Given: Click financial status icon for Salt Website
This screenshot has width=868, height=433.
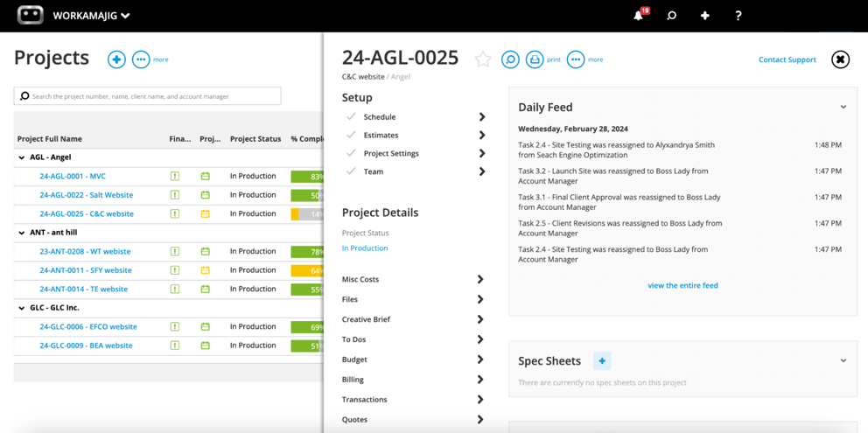Looking at the screenshot, I should pos(175,195).
